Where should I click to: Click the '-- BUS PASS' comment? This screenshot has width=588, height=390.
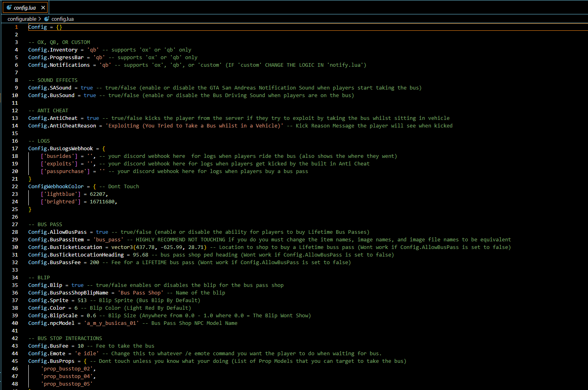[45, 225]
